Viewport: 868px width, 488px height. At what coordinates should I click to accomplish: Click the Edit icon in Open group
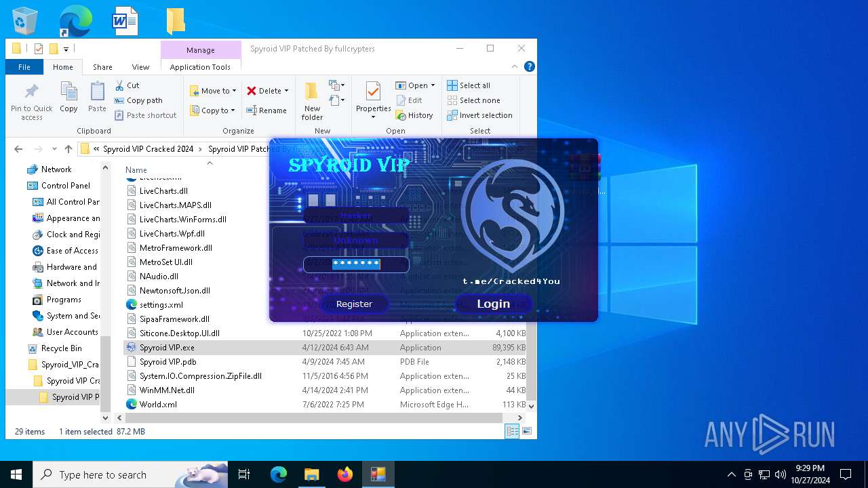[x=401, y=100]
